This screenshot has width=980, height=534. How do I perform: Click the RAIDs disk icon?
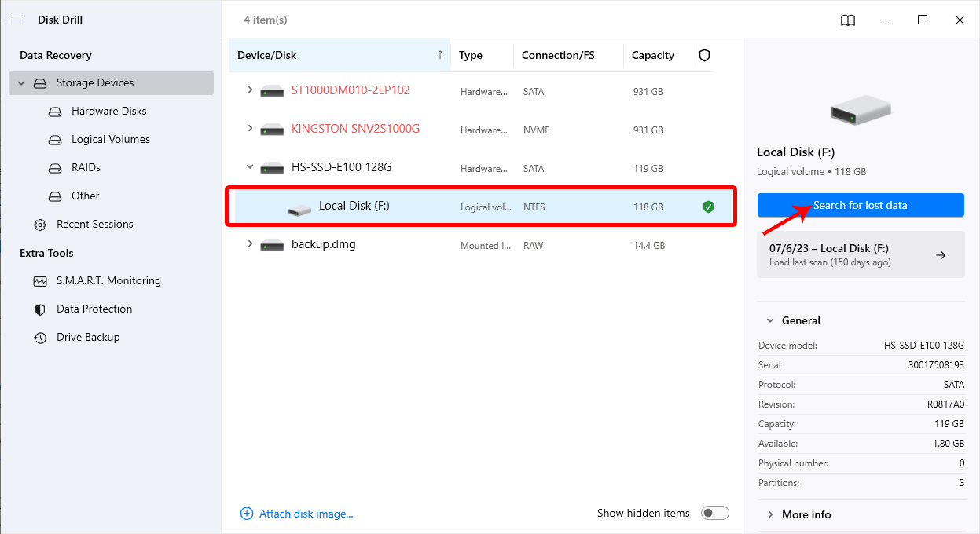(x=55, y=168)
